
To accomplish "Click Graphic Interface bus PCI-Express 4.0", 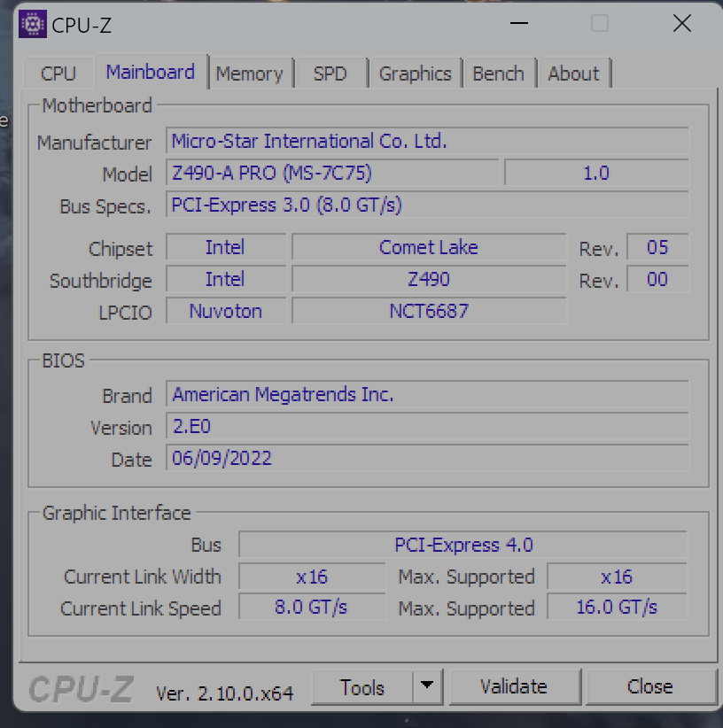I will [463, 545].
